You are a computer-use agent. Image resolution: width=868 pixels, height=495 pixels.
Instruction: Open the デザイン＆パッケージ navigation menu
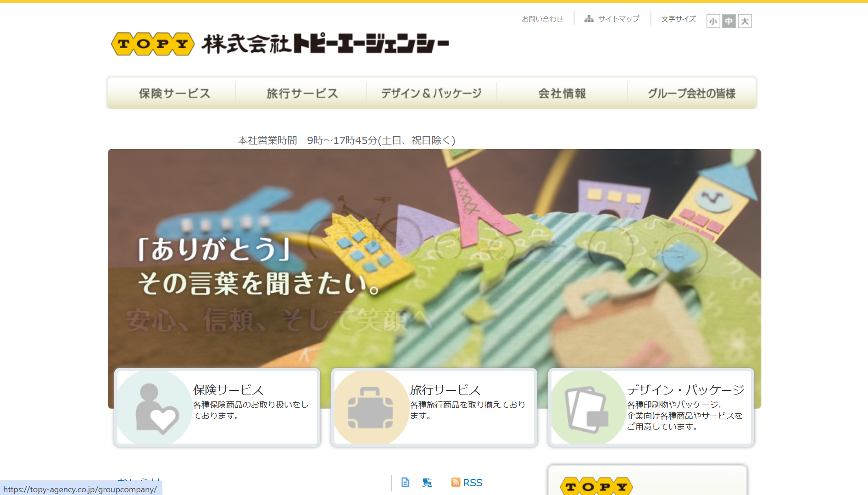pyautogui.click(x=431, y=94)
